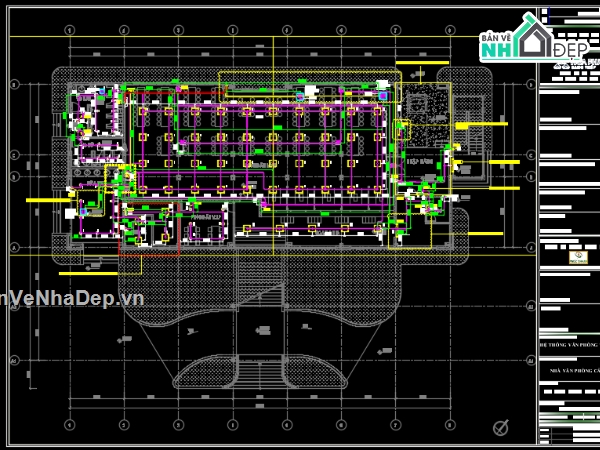
Task: Pick grid bubble D on the left axis
Action: coord(15,84)
